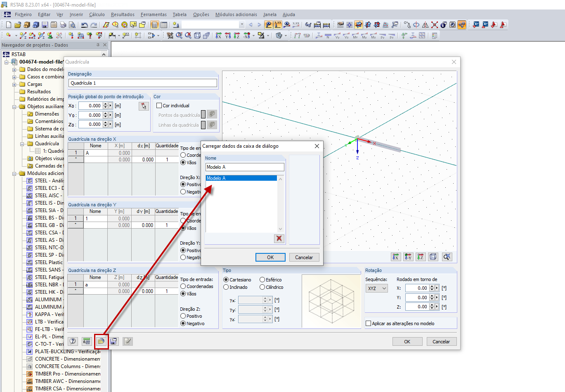The width and height of the screenshot is (565, 392).
Task: Open the rotation Sequência XYZ dropdown
Action: point(377,288)
